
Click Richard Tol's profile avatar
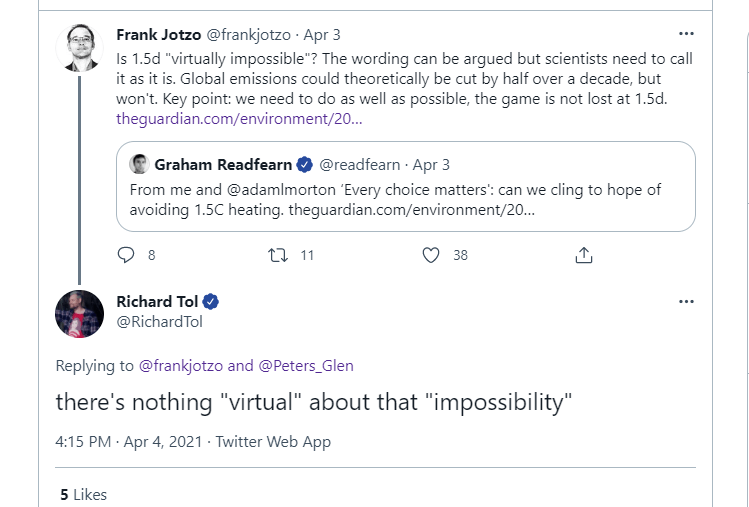[80, 314]
